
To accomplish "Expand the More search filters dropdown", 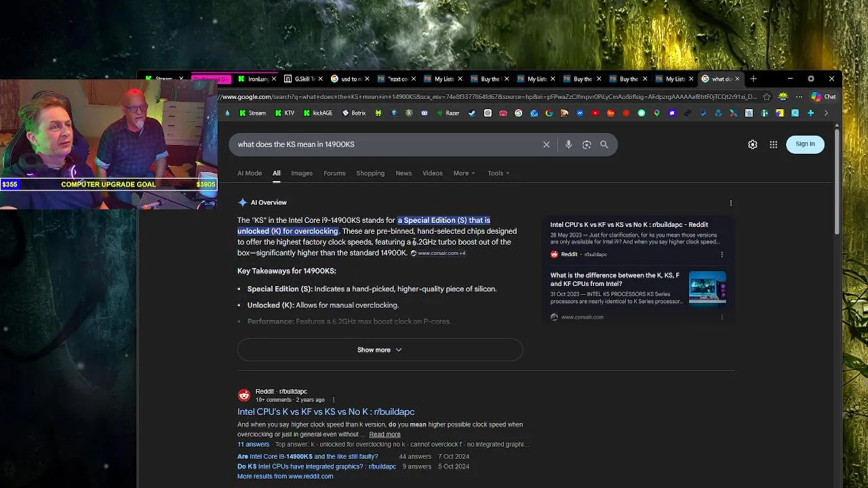I will pyautogui.click(x=465, y=174).
